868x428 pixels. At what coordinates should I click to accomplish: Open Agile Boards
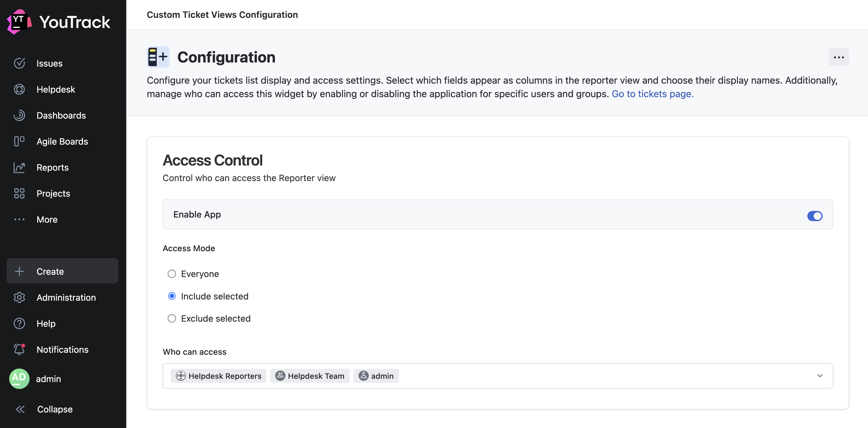click(62, 141)
